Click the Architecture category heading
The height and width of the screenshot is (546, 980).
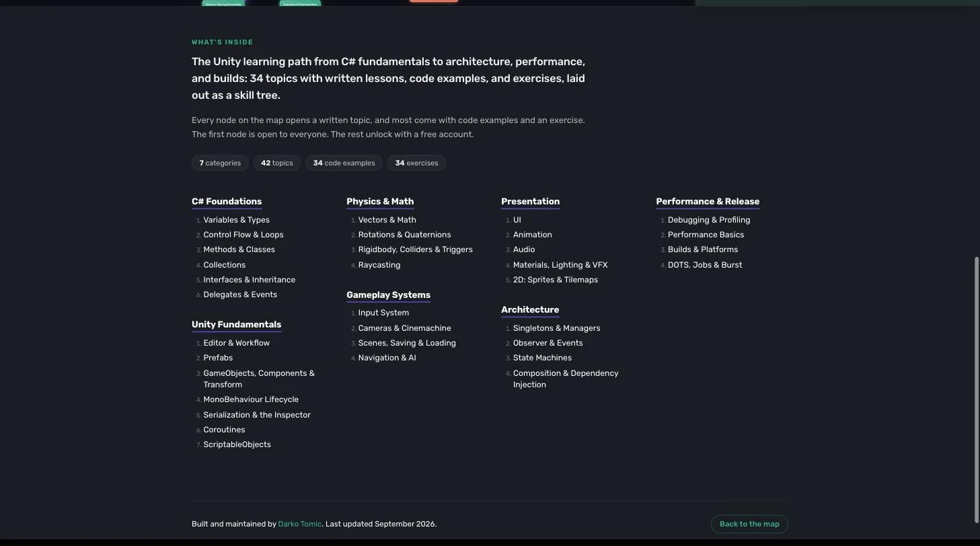[x=530, y=310]
